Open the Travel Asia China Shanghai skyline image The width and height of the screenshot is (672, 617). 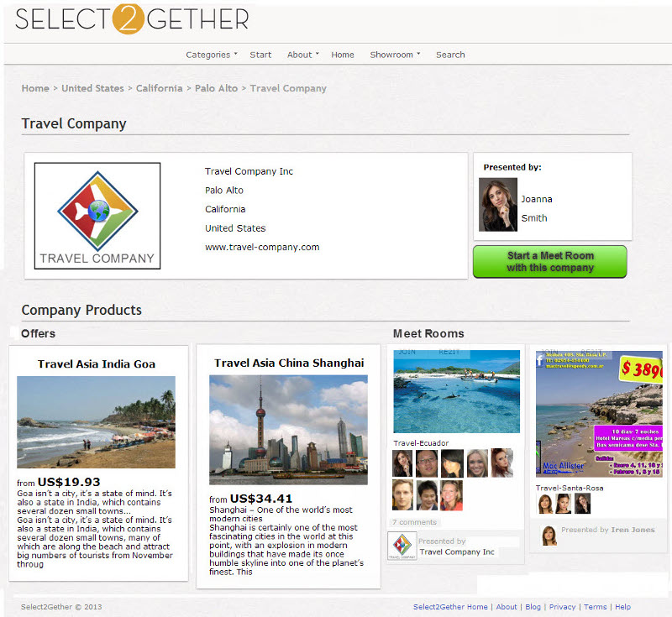[x=288, y=430]
